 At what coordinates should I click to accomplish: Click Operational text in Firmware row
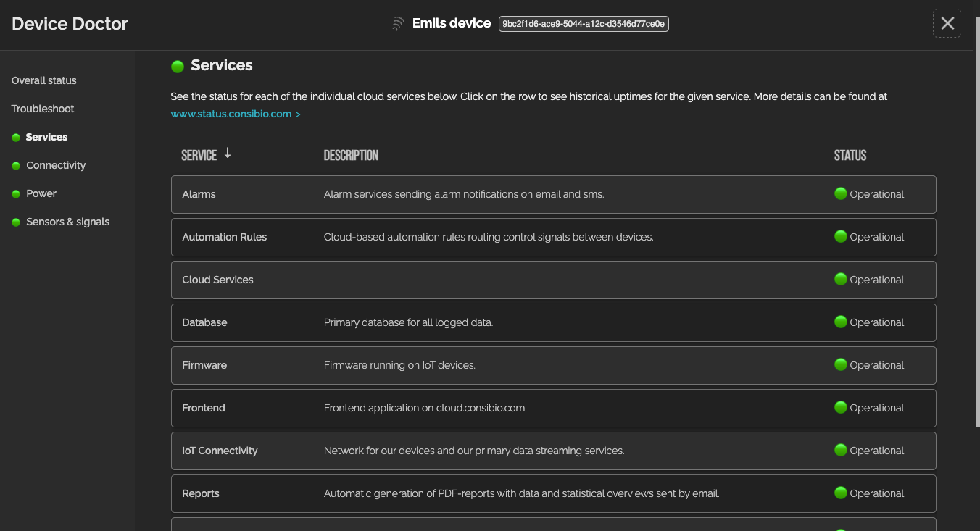877,365
